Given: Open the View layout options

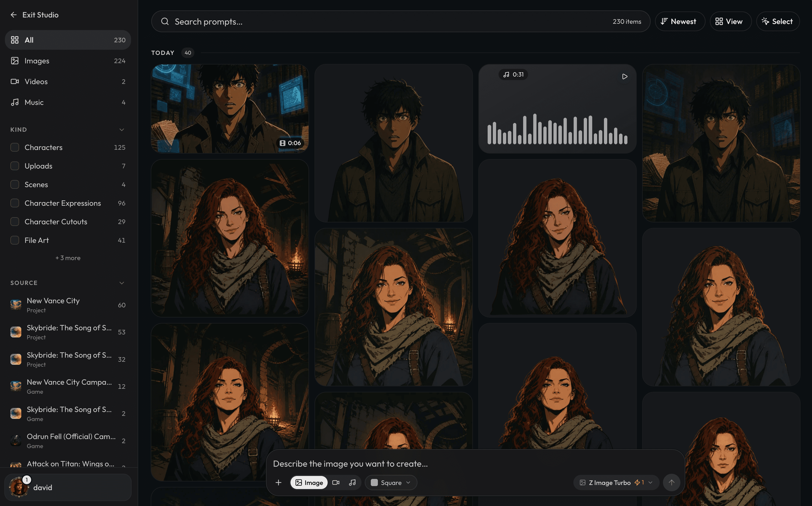Looking at the screenshot, I should 730,21.
